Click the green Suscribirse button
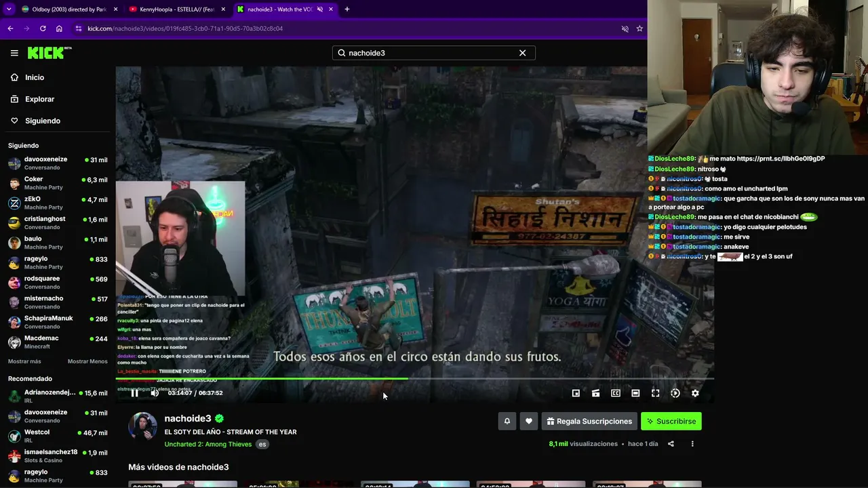The image size is (868, 488). tap(671, 421)
